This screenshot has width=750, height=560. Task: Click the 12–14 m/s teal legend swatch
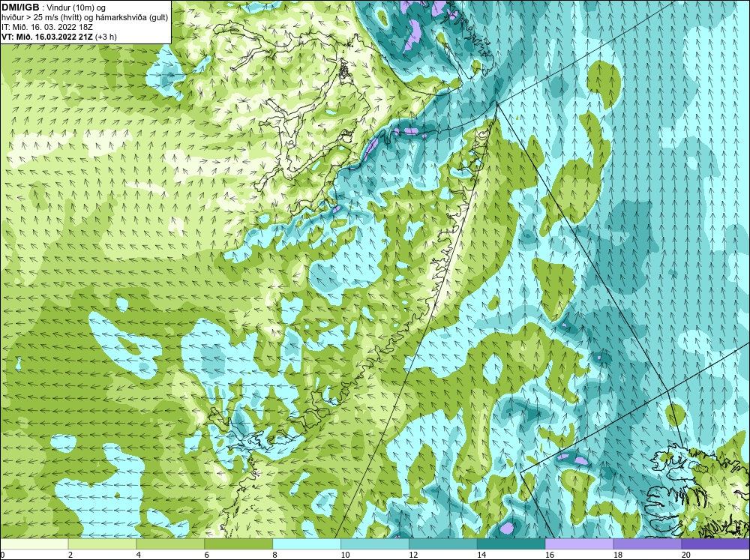coord(443,544)
